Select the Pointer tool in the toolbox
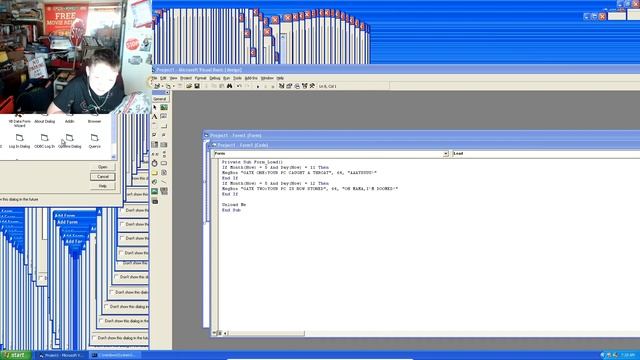The image size is (640, 360). pyautogui.click(x=155, y=107)
